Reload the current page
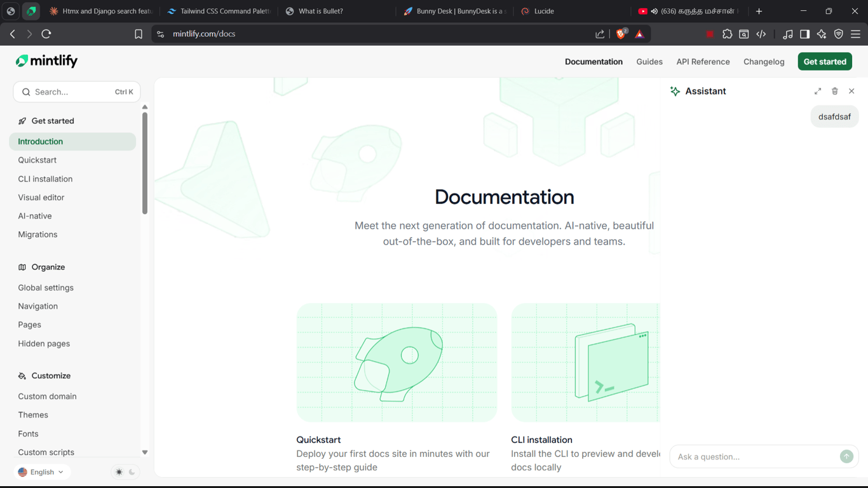Viewport: 868px width, 488px height. point(46,34)
